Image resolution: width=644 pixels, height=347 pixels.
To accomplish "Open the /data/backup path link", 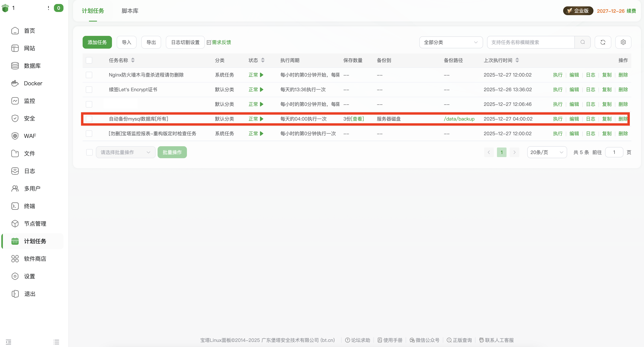I will pos(459,119).
